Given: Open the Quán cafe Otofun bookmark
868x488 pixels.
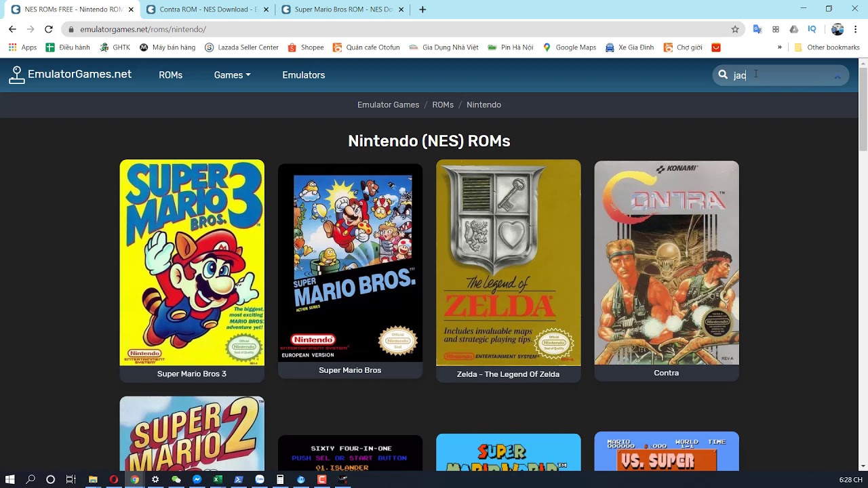Looking at the screenshot, I should coord(366,47).
